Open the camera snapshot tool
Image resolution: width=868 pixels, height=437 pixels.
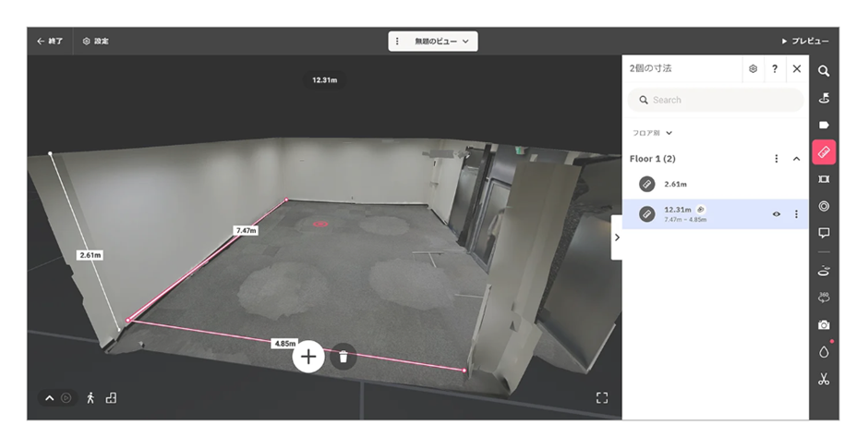824,325
